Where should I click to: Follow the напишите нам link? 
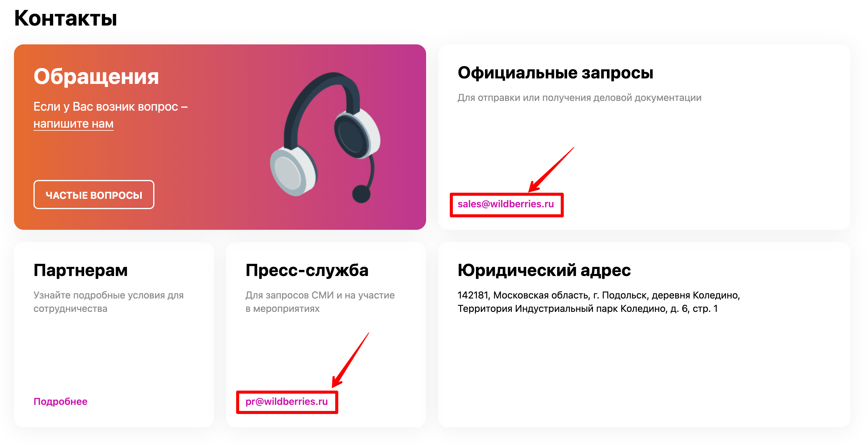(74, 124)
